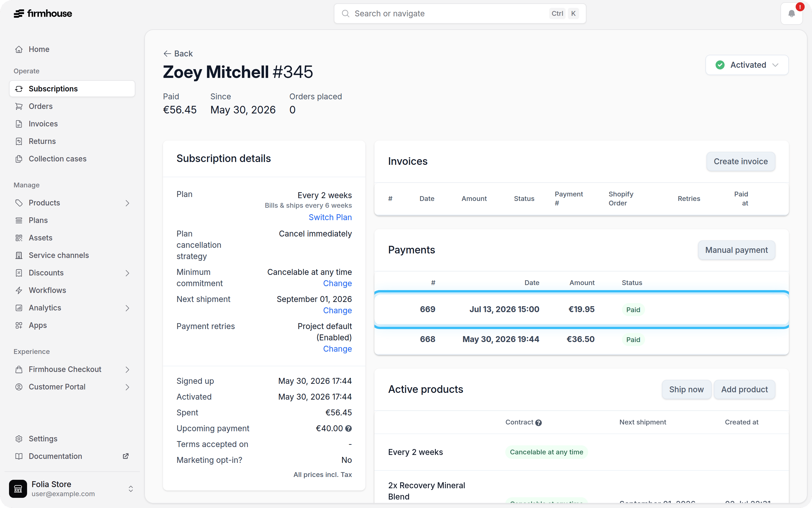Screen dimensions: 812x508
Task: Expand the Customer Portal chevron
Action: pyautogui.click(x=127, y=387)
